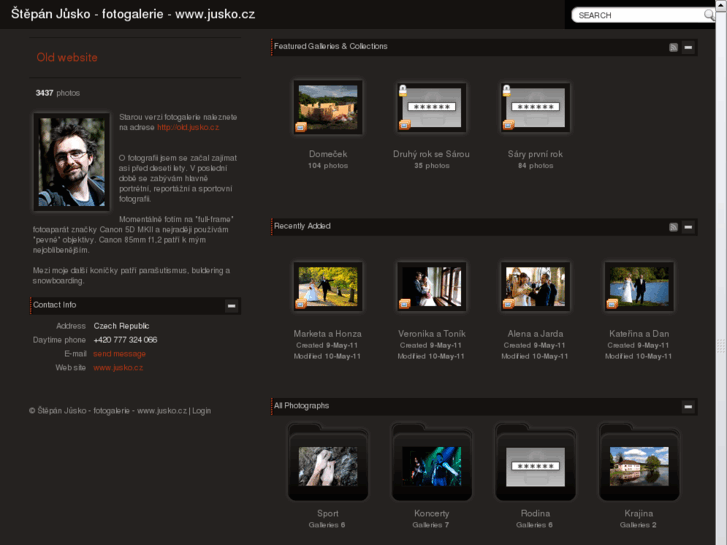Open the Sport folder icon
This screenshot has height=545, width=727.
click(328, 465)
